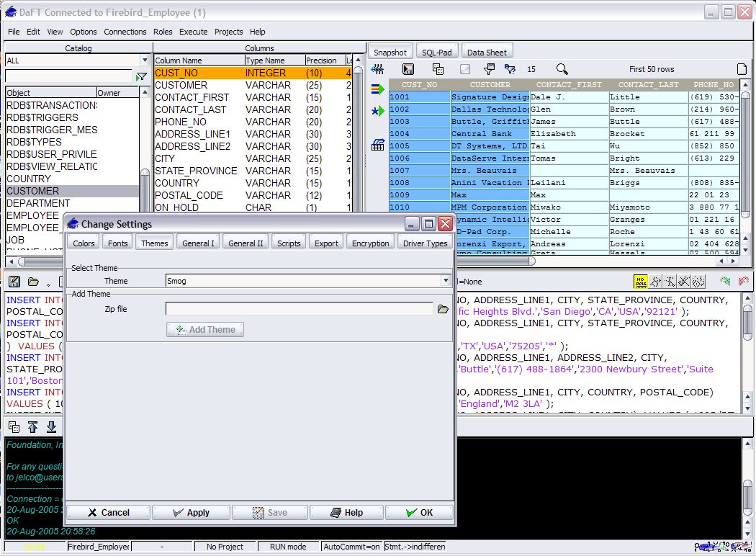Click the yellow NO RULE icon
Screen dimensions: 756x556
click(640, 281)
